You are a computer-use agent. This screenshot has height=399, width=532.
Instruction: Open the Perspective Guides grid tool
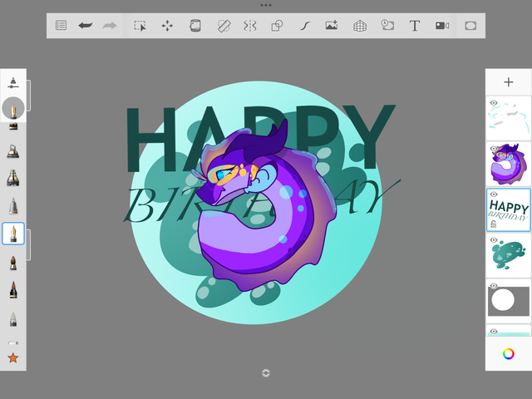(x=360, y=26)
